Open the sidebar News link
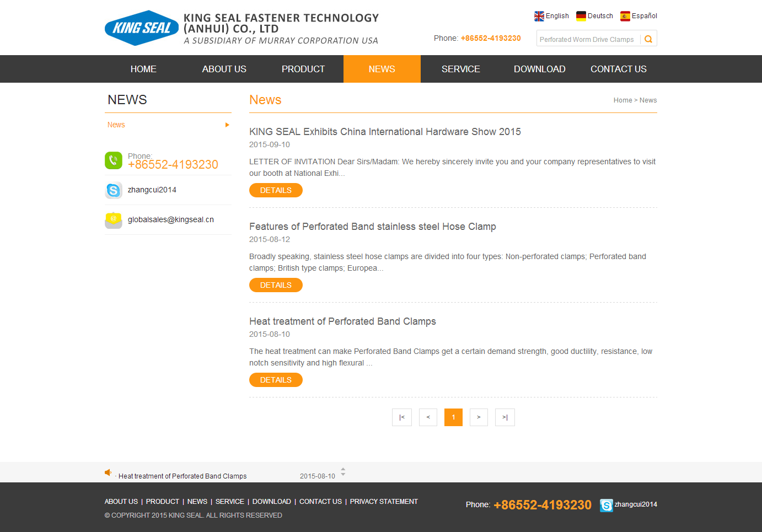The width and height of the screenshot is (762, 532). tap(116, 125)
